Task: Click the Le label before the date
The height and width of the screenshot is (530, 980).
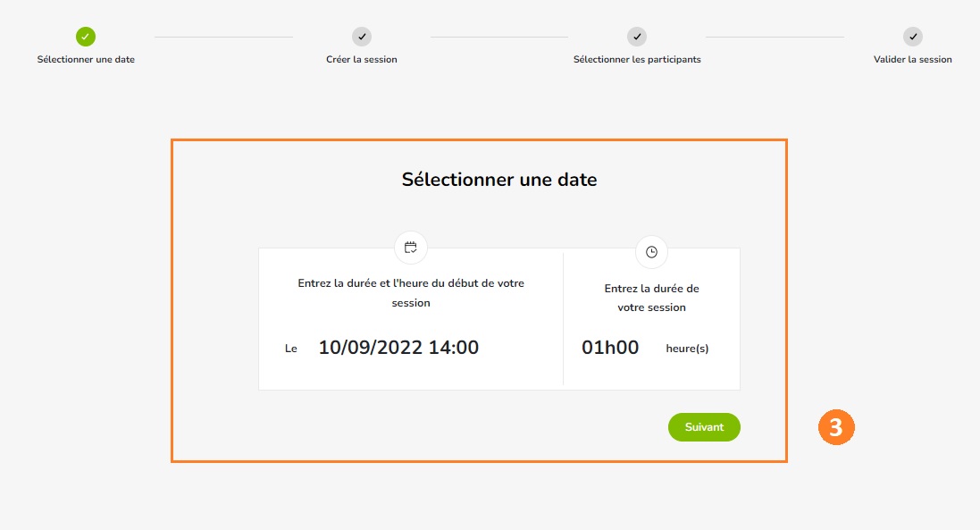Action: pyautogui.click(x=290, y=349)
